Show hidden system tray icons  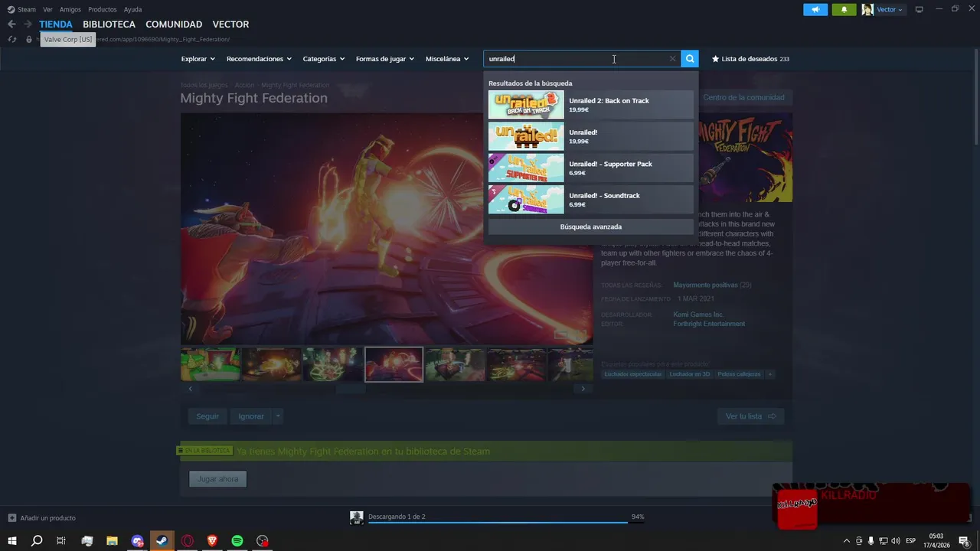click(x=846, y=541)
